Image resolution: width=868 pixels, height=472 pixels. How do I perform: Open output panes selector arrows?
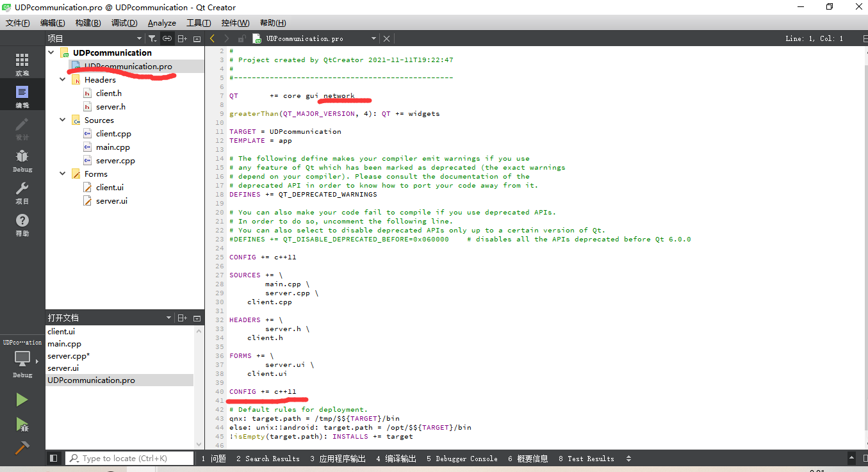click(628, 459)
